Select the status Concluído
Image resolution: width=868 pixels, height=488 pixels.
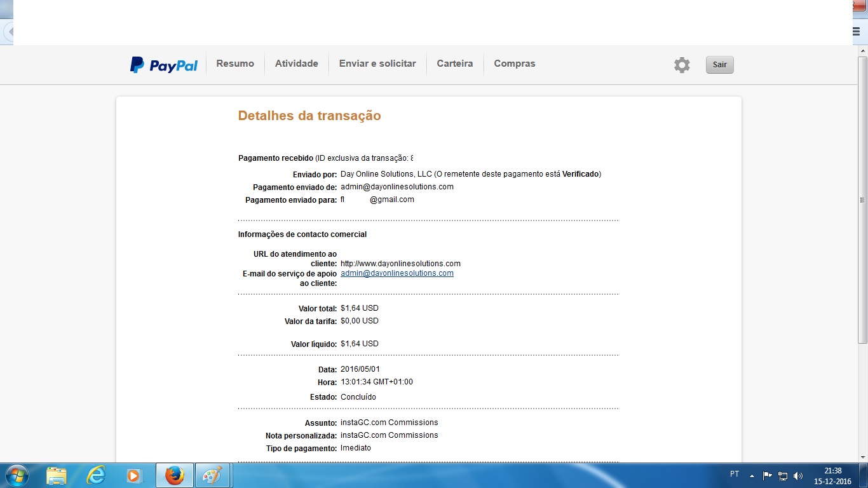(358, 397)
